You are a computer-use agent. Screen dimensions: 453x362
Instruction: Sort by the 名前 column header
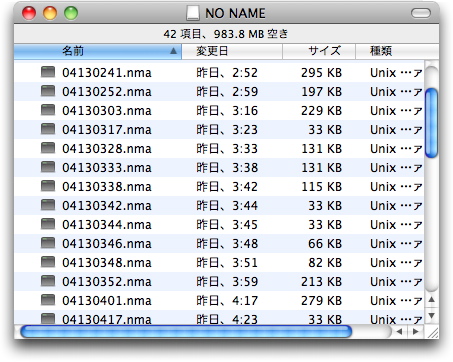point(98,51)
